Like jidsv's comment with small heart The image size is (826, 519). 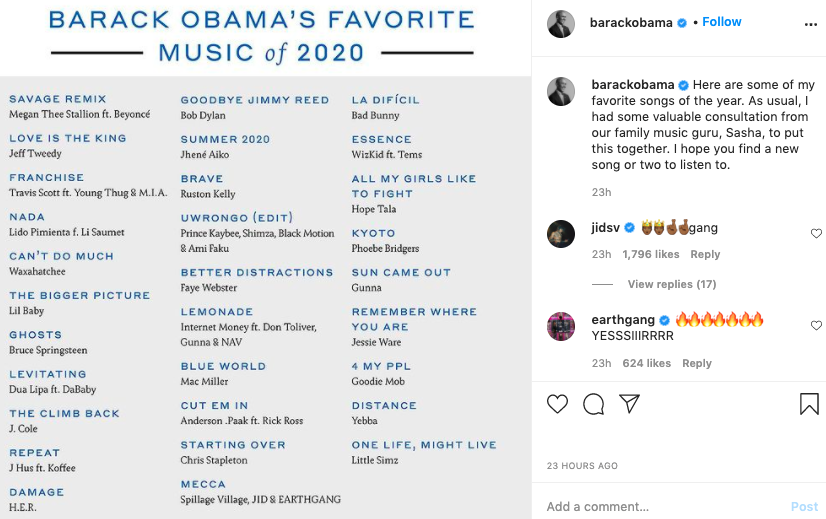(816, 233)
